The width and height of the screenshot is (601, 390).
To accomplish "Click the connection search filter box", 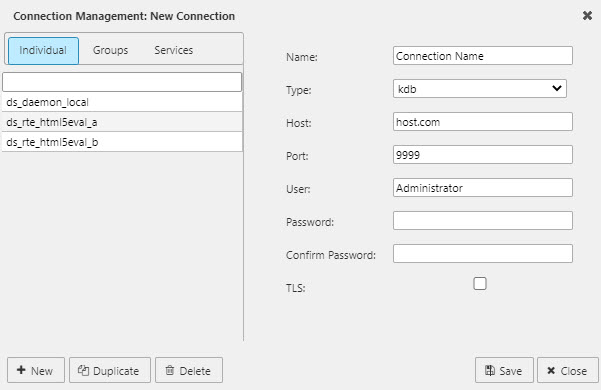I will pos(122,82).
